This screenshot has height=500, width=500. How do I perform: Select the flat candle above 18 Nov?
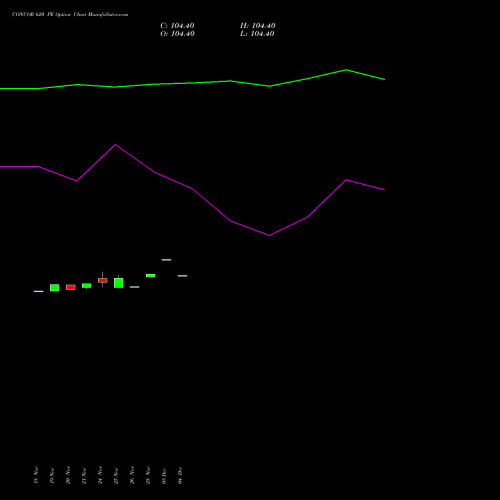pyautogui.click(x=39, y=291)
